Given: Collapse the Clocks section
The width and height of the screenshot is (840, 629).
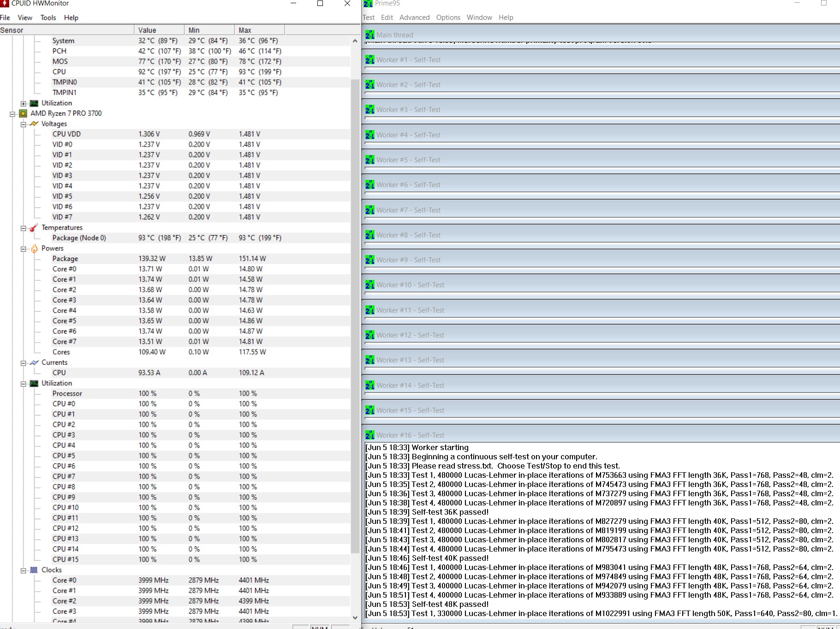Looking at the screenshot, I should pos(23,570).
